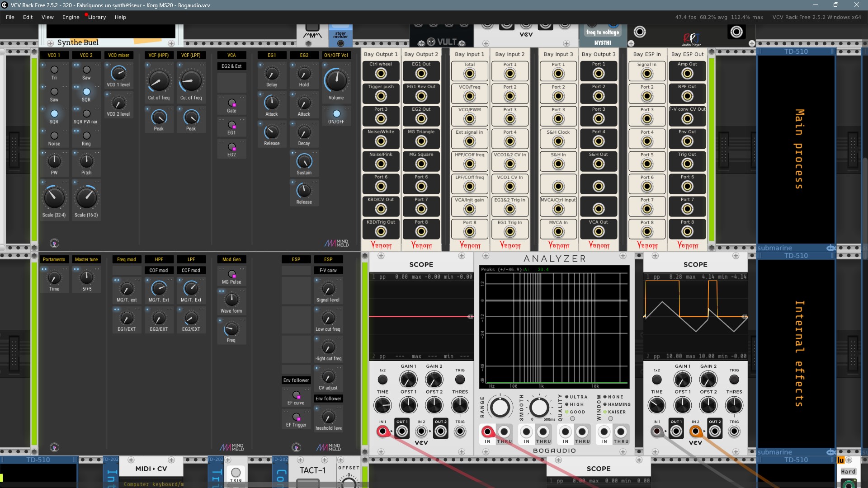This screenshot has width=868, height=488.
Task: Click the EG1 Trig In jack
Action: (510, 232)
